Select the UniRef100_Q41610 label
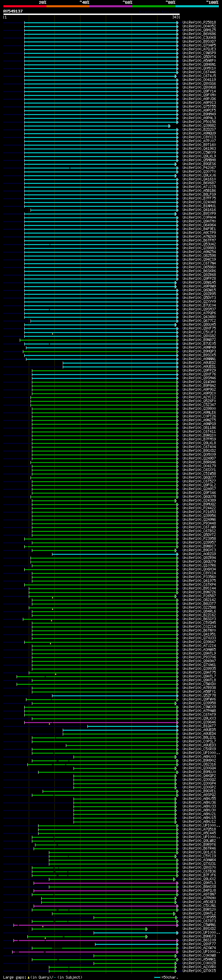The height and width of the screenshot is (980, 222). coord(199,179)
